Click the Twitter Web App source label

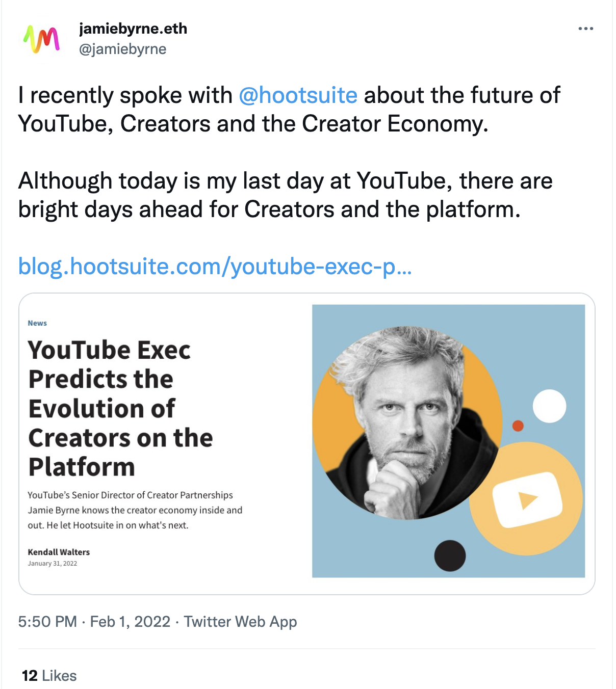[x=241, y=622]
